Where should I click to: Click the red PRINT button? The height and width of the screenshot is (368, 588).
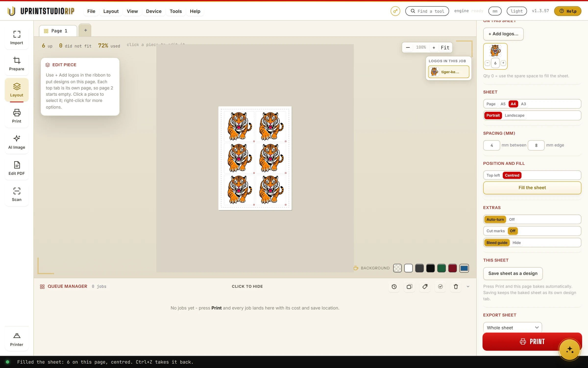pyautogui.click(x=532, y=342)
